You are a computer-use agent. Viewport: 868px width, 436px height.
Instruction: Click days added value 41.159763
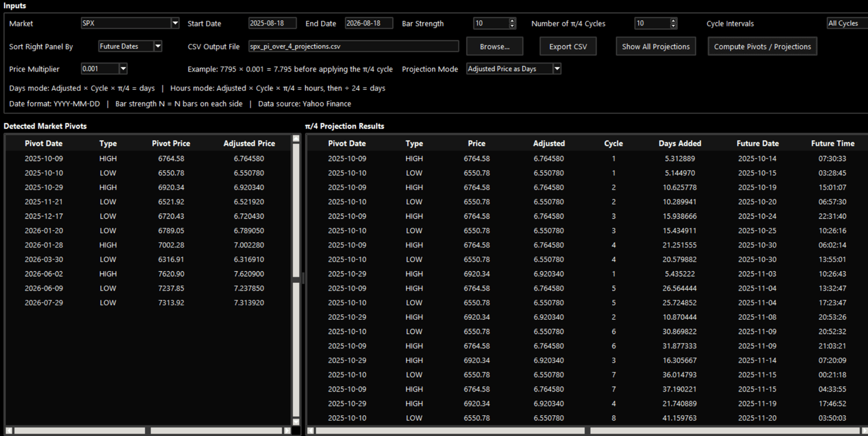click(680, 419)
